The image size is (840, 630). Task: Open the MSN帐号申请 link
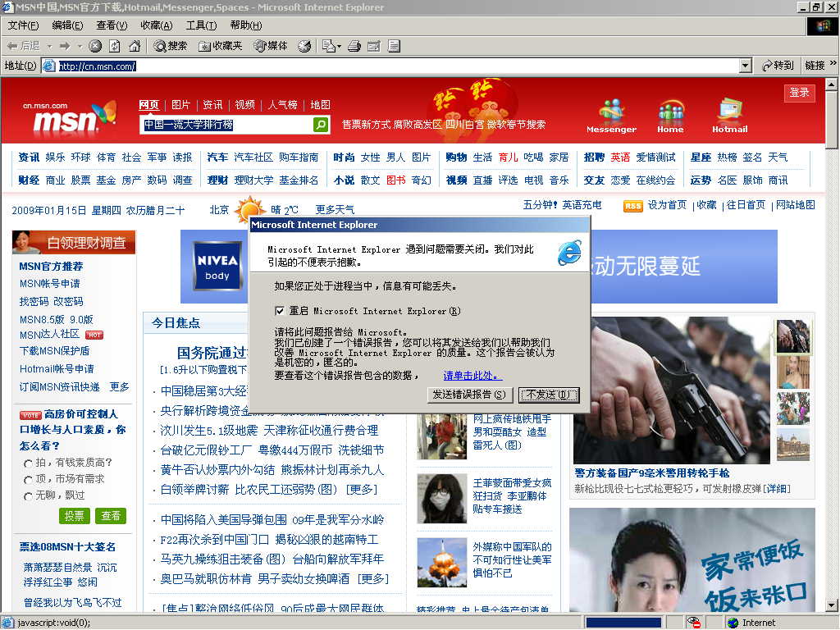pos(50,284)
